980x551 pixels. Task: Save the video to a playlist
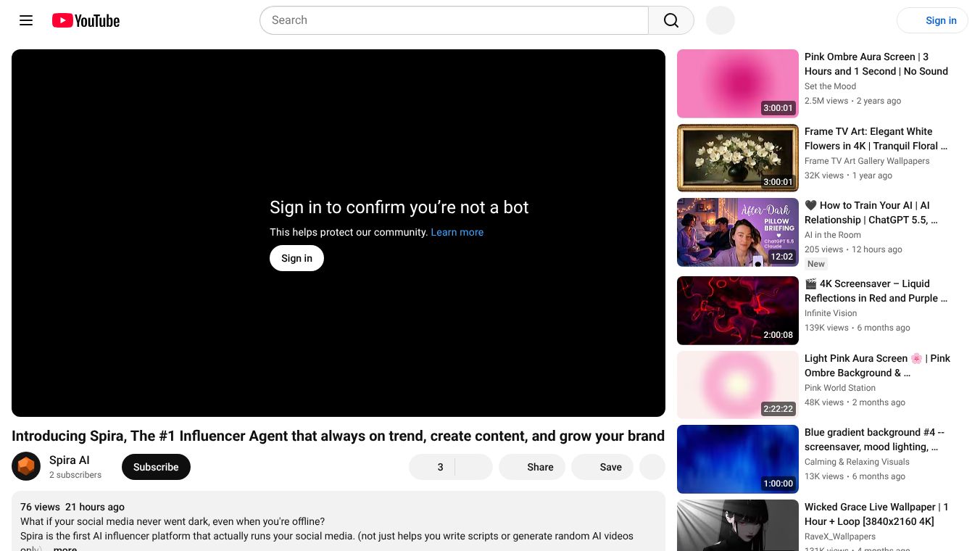point(603,467)
